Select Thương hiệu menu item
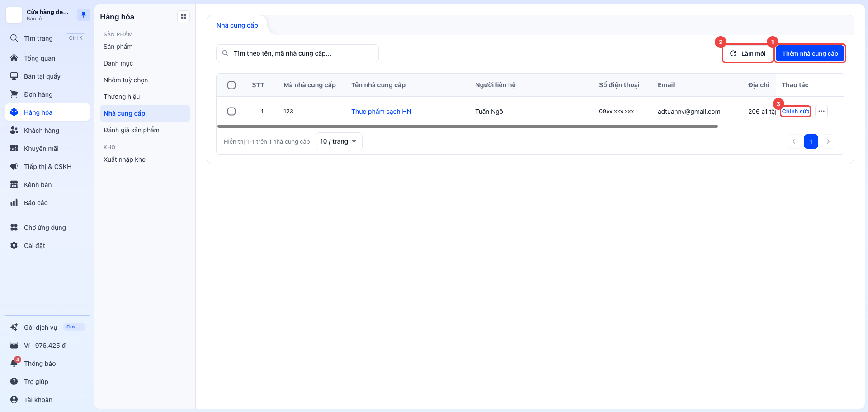The width and height of the screenshot is (868, 412). click(145, 97)
